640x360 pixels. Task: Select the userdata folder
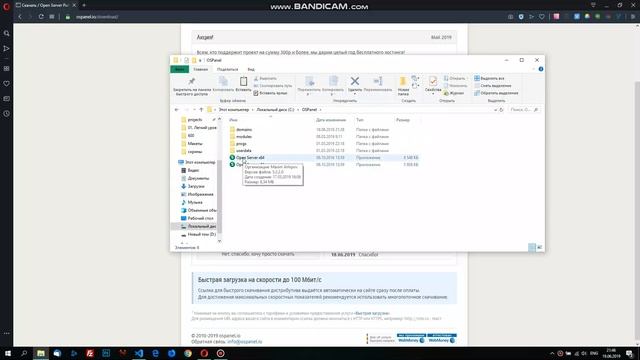244,151
